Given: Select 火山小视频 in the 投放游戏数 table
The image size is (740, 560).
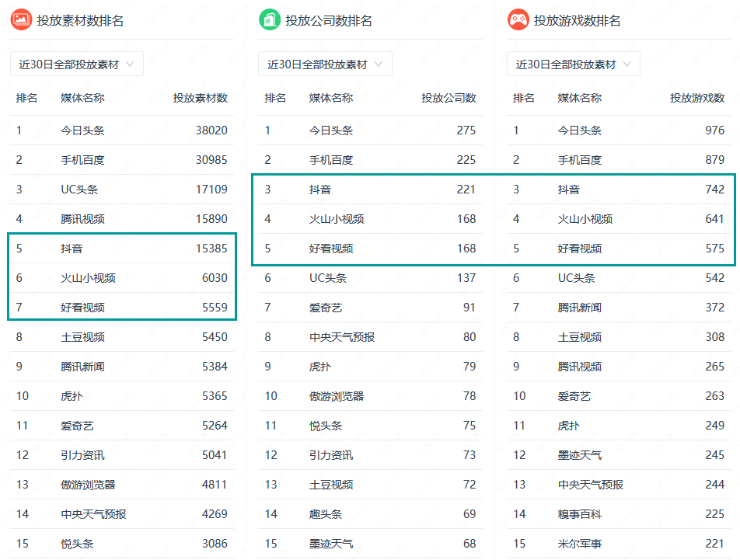Looking at the screenshot, I should click(585, 219).
